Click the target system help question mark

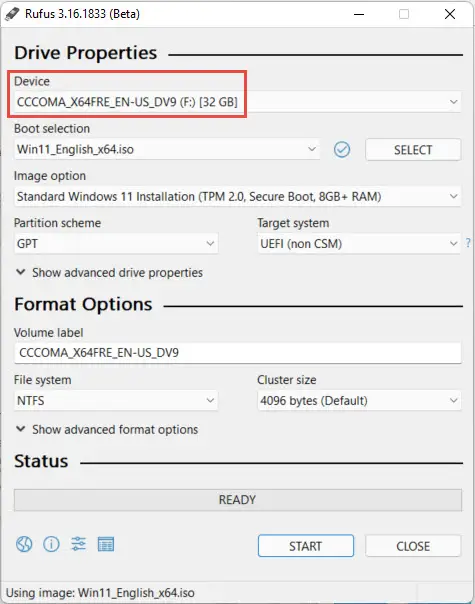[x=468, y=243]
